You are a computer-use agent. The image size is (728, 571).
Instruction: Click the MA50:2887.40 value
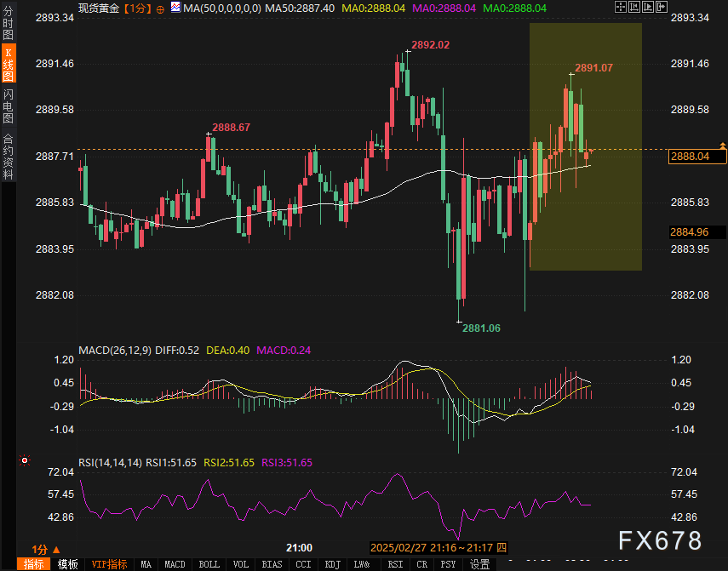pos(300,9)
